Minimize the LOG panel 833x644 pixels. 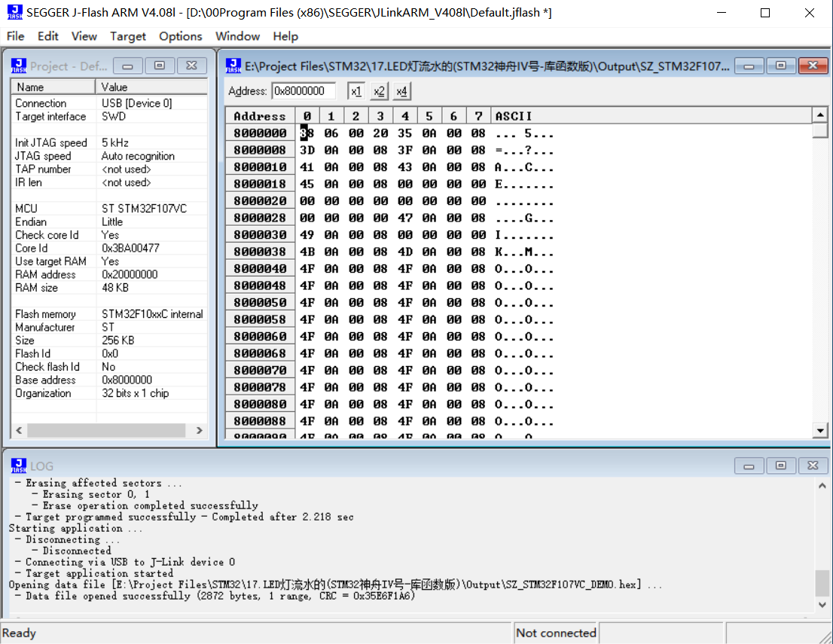click(749, 465)
